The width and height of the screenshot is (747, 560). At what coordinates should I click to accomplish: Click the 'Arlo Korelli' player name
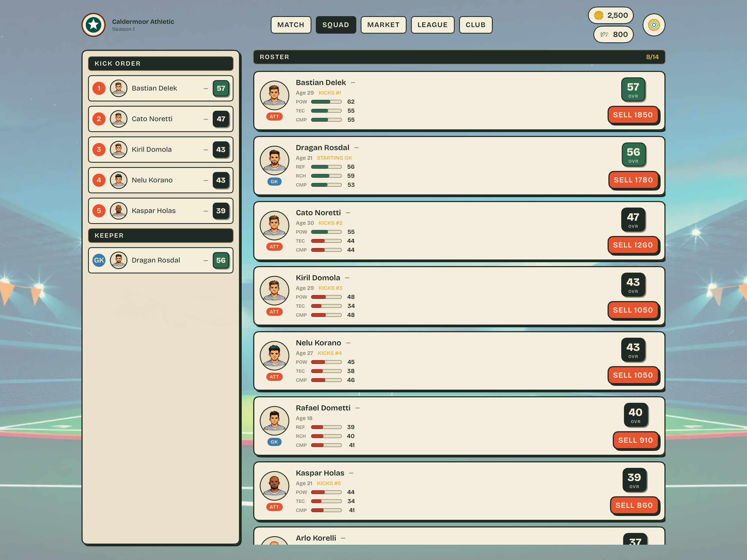316,538
